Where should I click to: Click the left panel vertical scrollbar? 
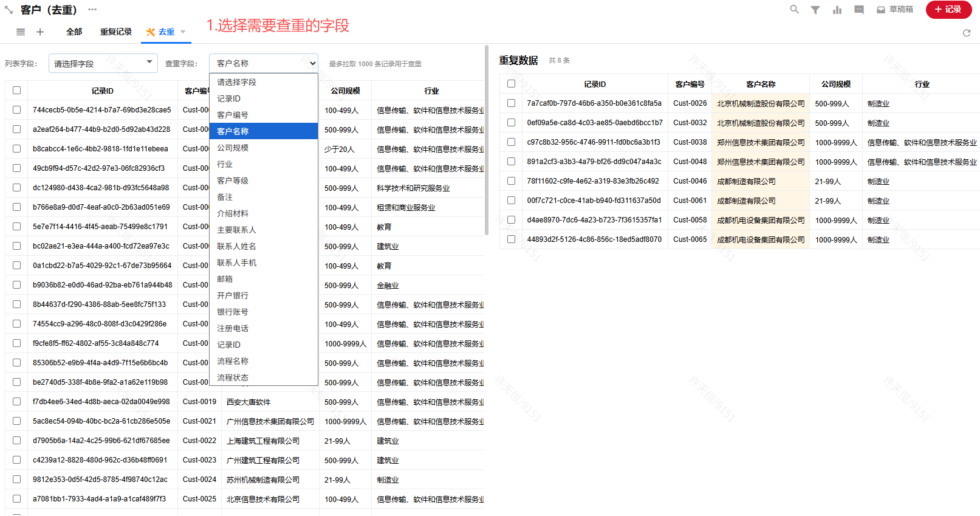(x=486, y=140)
